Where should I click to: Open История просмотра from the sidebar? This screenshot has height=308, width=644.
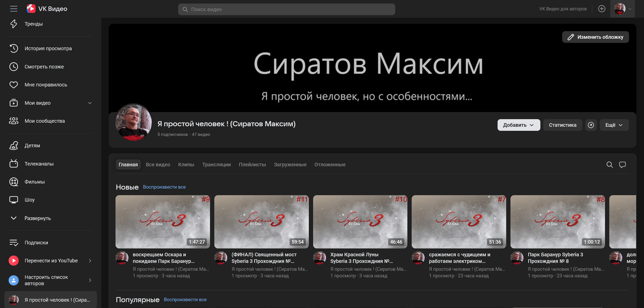tap(48, 48)
